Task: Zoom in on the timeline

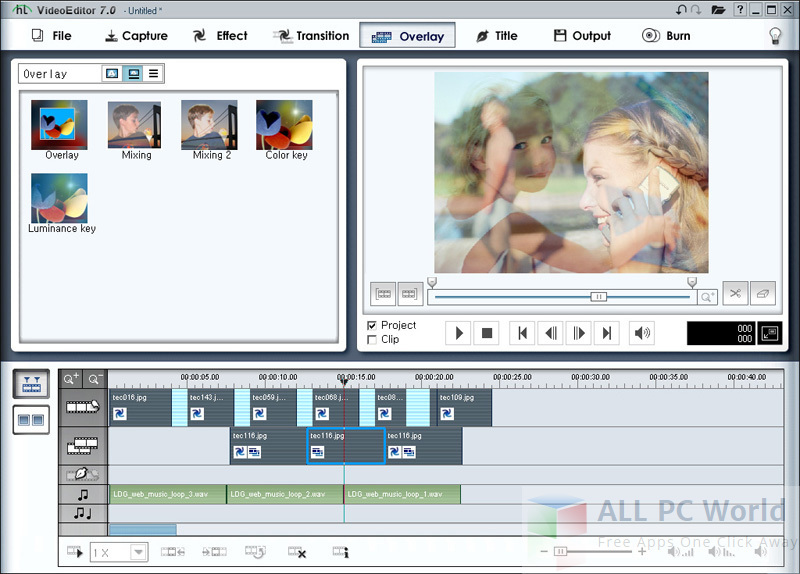Action: 71,379
